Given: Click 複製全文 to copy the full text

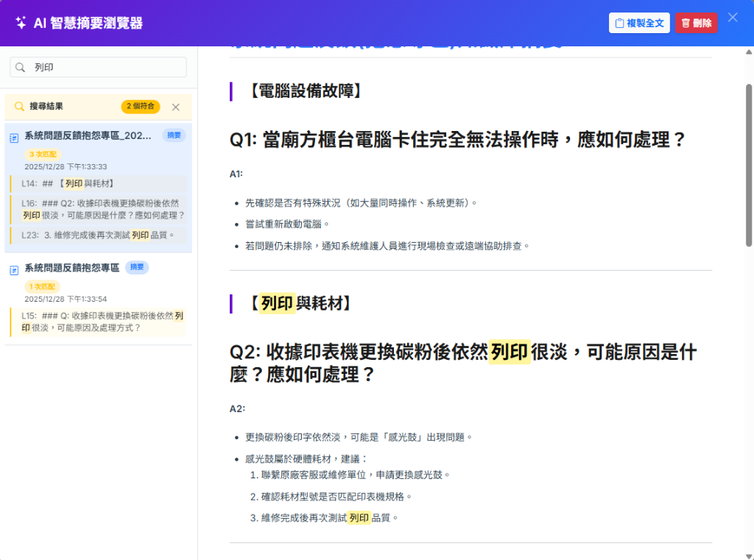Looking at the screenshot, I should tap(638, 23).
